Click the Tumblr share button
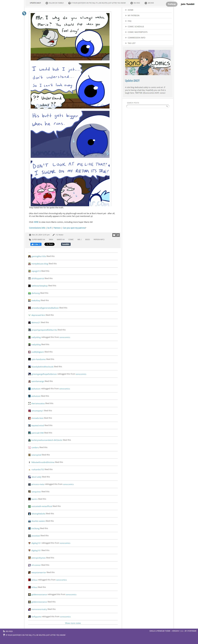The width and height of the screenshot is (198, 644). 66,244
